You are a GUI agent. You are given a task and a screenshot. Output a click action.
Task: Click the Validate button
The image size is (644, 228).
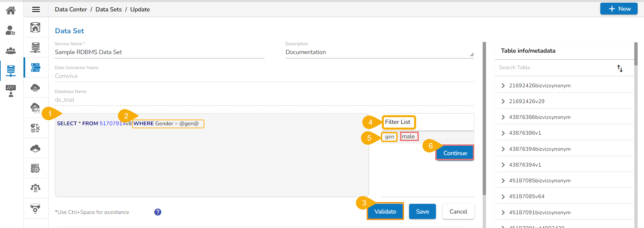click(385, 212)
